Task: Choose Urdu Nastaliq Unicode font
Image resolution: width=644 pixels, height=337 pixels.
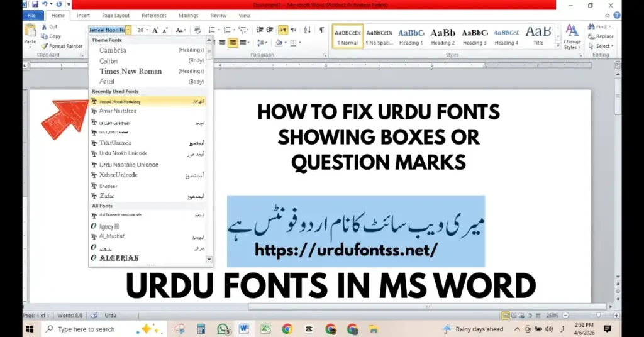Action: [148, 165]
